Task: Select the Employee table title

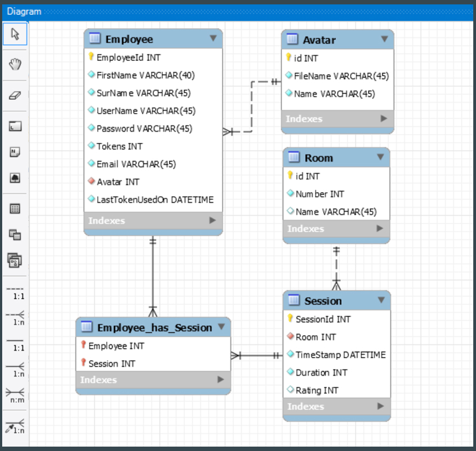Action: pos(129,40)
